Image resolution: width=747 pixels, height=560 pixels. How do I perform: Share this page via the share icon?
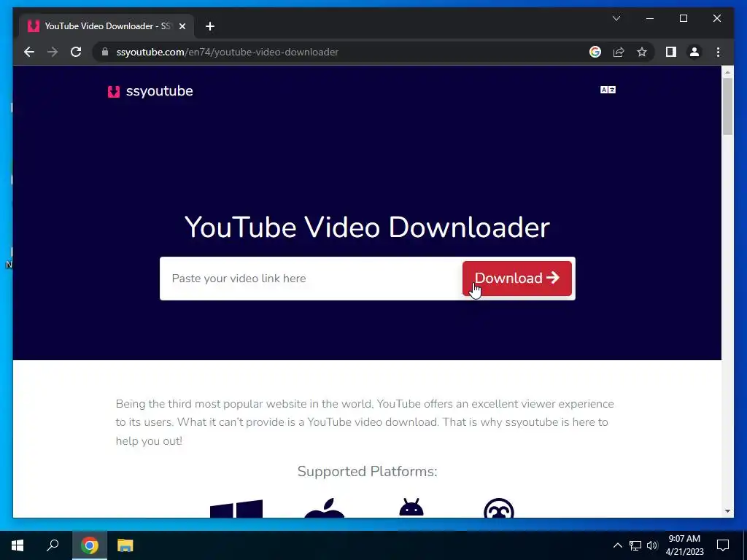pos(619,52)
